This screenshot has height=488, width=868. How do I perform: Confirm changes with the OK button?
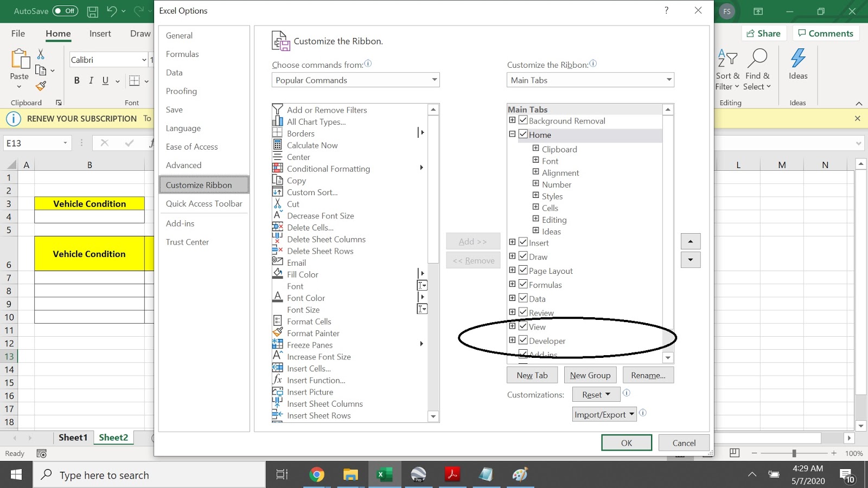pos(626,442)
